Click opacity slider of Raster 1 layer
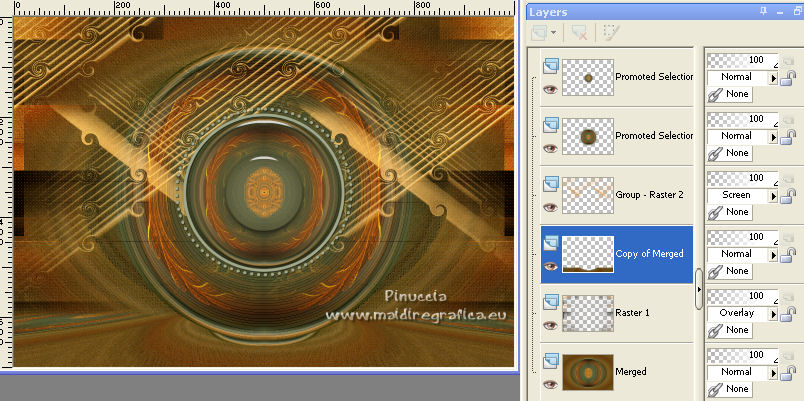 742,296
